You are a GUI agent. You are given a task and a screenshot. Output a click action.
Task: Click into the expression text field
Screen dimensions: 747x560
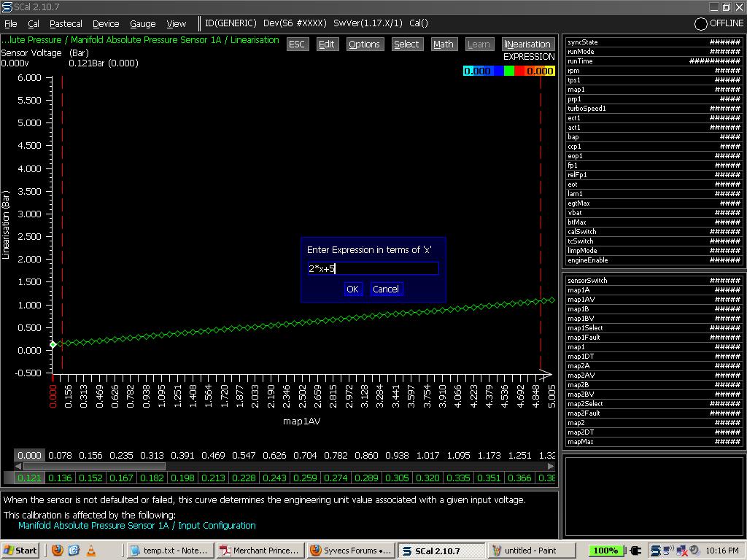pos(373,268)
